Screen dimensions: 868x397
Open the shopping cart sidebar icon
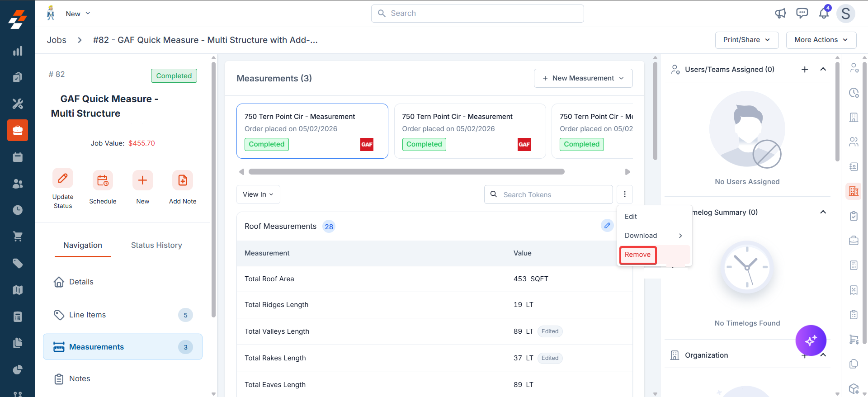point(18,236)
